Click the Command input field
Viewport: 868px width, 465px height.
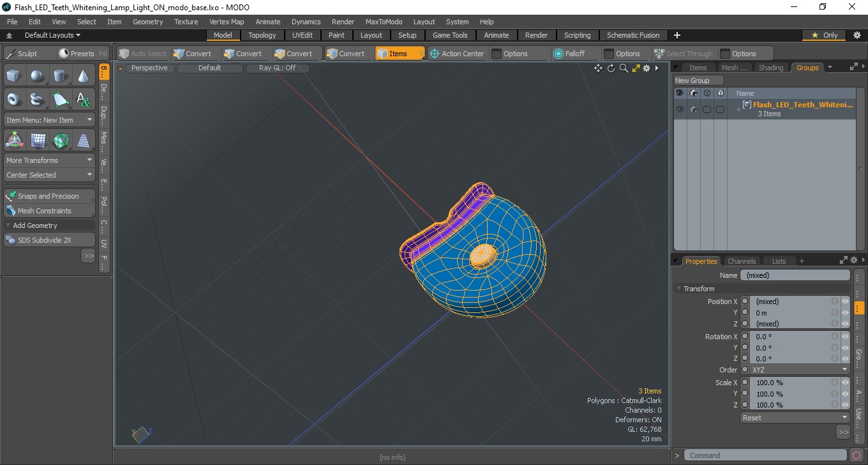(x=767, y=455)
